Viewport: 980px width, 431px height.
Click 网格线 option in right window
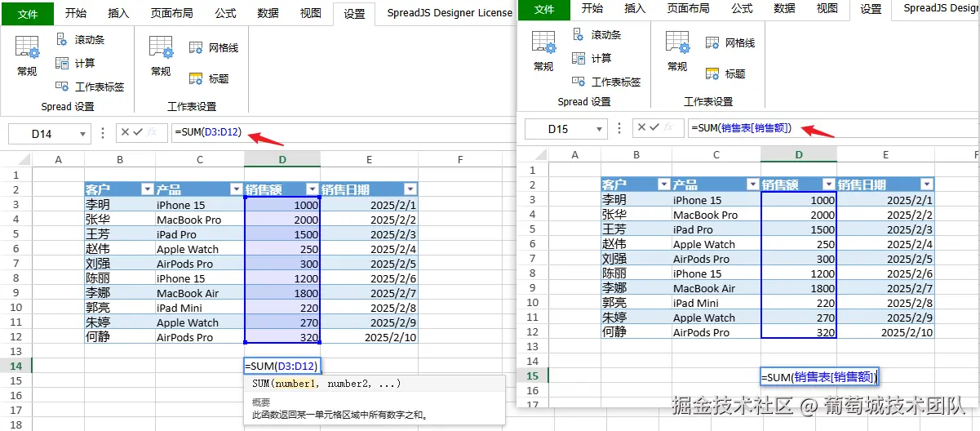(730, 42)
